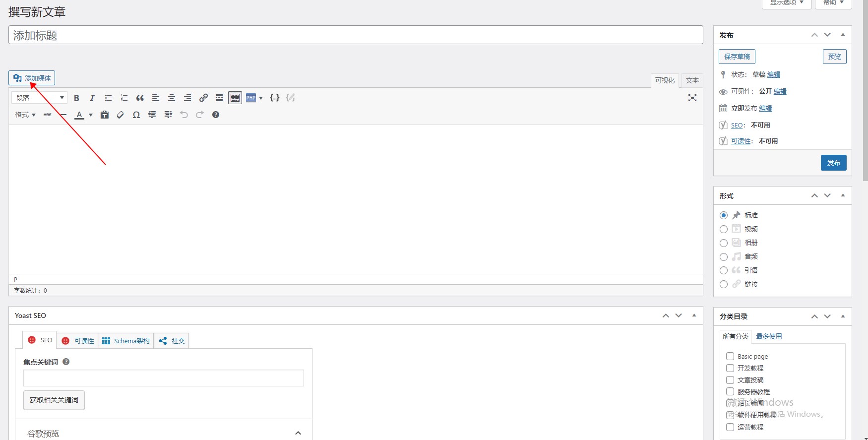
Task: Open the 段落 paragraph format dropdown
Action: [39, 98]
